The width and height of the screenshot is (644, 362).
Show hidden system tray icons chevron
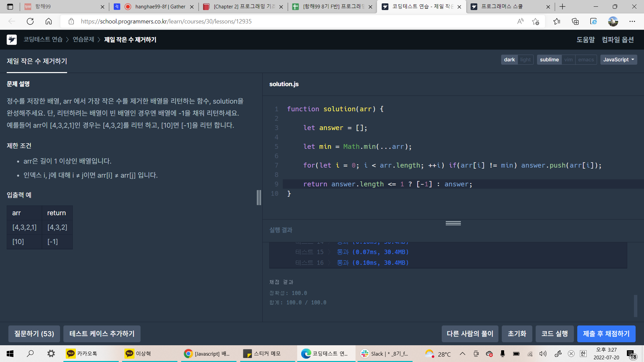[x=462, y=354]
